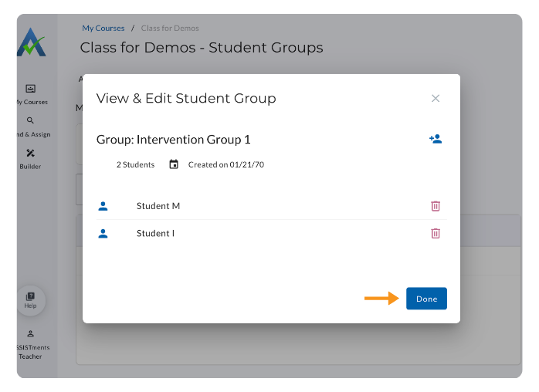
Task: Go to My Courses breadcrumb link
Action: (x=103, y=29)
